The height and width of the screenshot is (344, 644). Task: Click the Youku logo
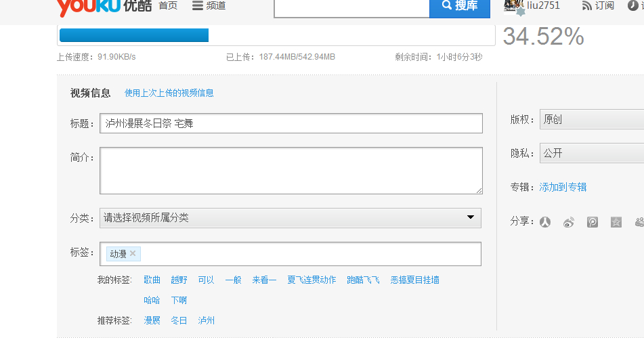(104, 7)
